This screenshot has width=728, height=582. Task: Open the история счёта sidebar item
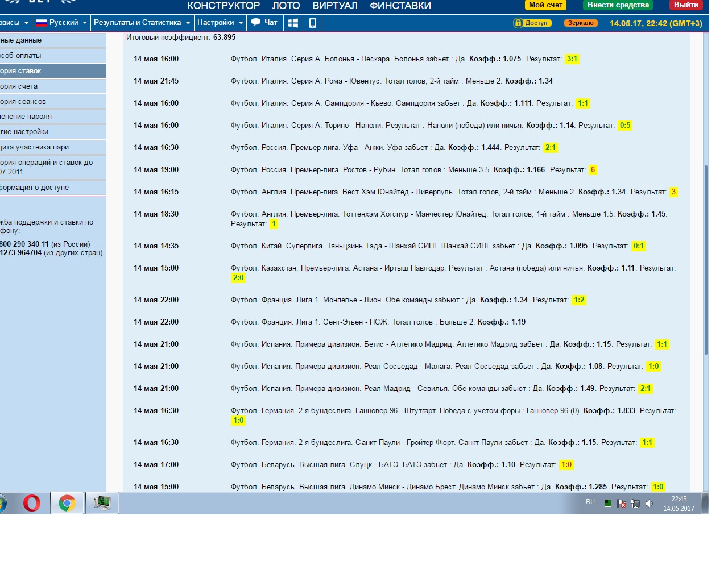[53, 86]
